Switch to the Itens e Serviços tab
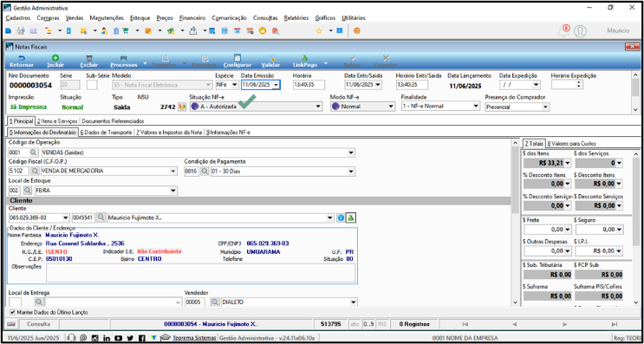 coord(57,121)
